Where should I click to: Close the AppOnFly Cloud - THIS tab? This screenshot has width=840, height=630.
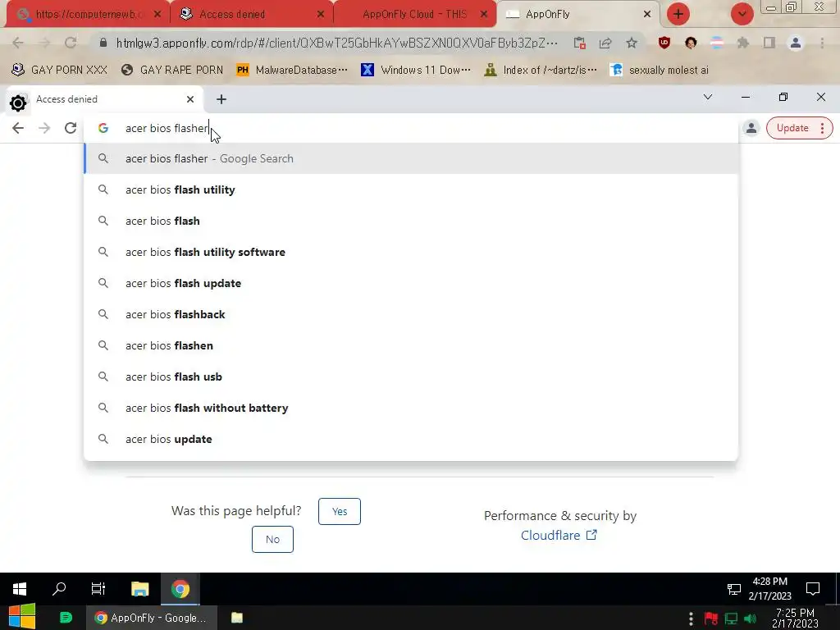tap(484, 15)
